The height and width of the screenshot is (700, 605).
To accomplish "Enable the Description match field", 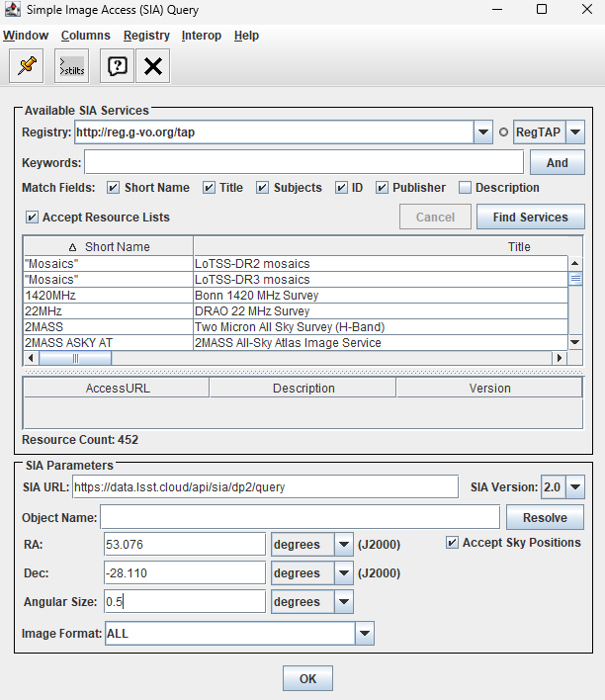I will pos(465,188).
